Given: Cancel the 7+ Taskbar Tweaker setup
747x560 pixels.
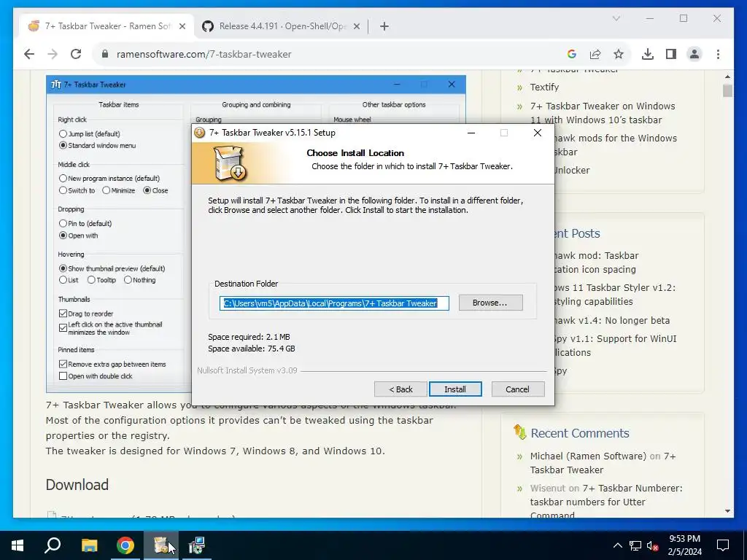Looking at the screenshot, I should 517,389.
